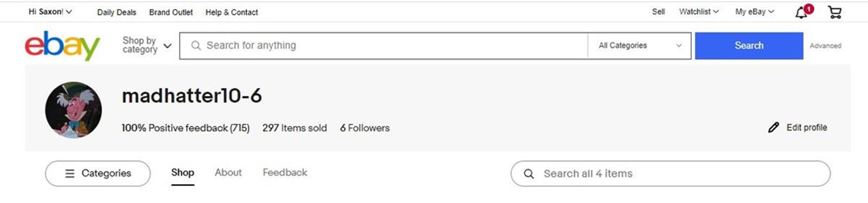Image resolution: width=868 pixels, height=203 pixels.
Task: Expand the Watchlist dropdown
Action: [699, 11]
